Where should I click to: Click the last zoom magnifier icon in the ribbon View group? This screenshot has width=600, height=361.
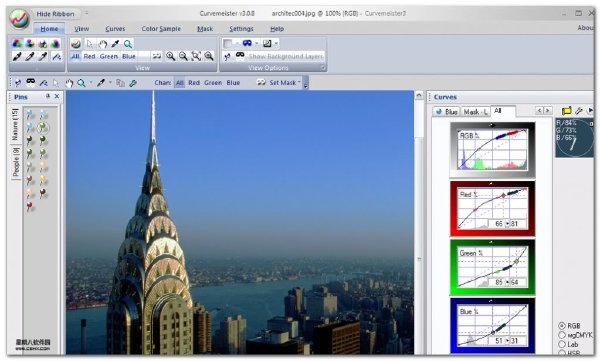[209, 56]
